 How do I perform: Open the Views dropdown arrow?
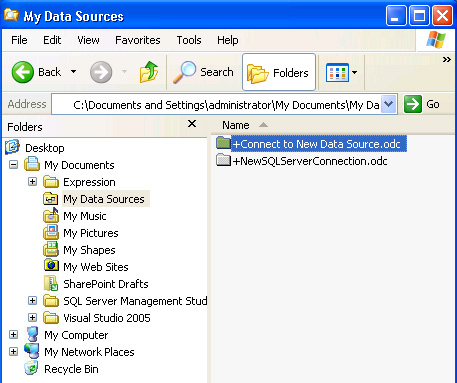[355, 72]
